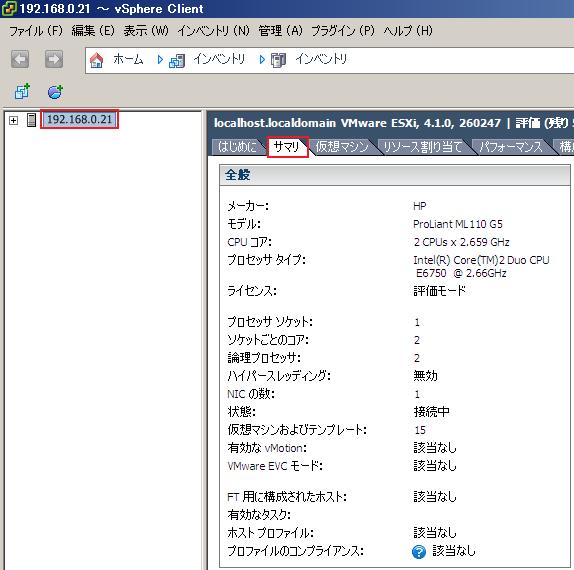Open the プラグイン (P) menu
Screen dimensions: 574x570
343,30
